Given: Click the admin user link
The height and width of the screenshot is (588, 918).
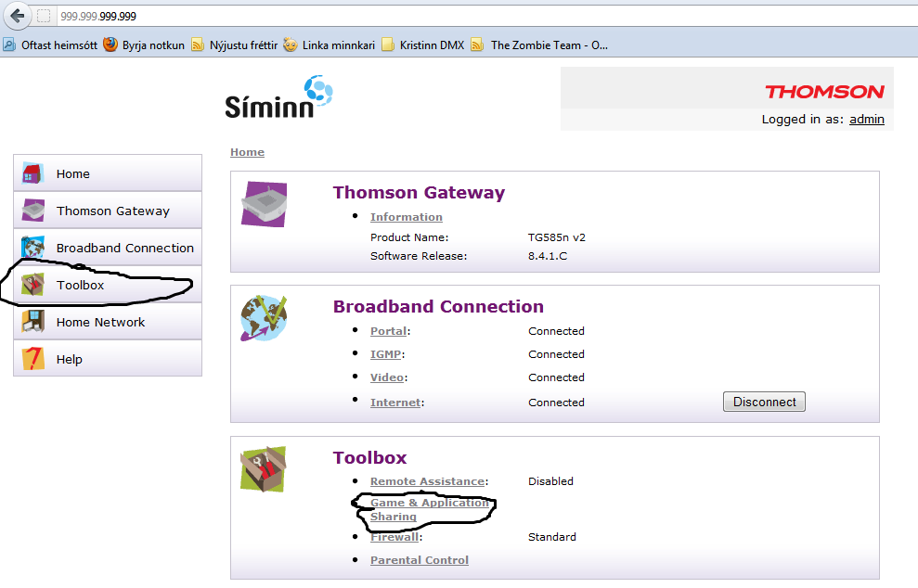Looking at the screenshot, I should click(x=866, y=120).
